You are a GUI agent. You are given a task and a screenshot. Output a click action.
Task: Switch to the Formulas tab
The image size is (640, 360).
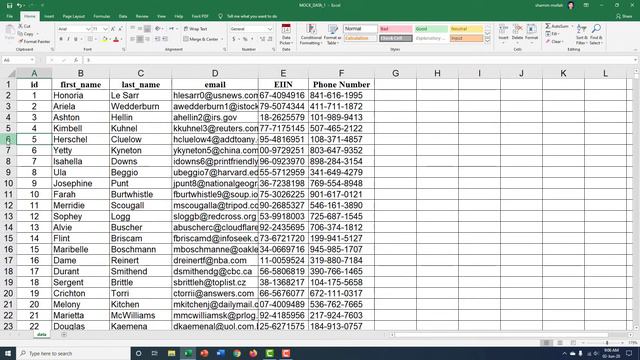click(x=102, y=16)
